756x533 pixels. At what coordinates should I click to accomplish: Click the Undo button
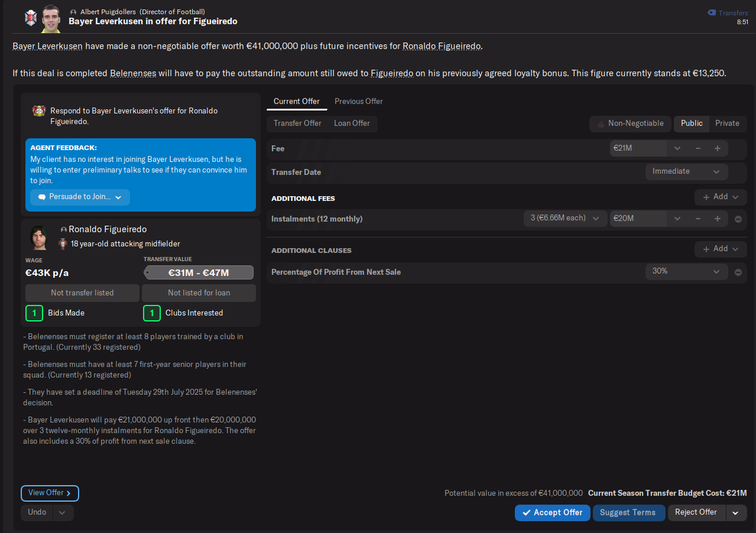[x=37, y=512]
